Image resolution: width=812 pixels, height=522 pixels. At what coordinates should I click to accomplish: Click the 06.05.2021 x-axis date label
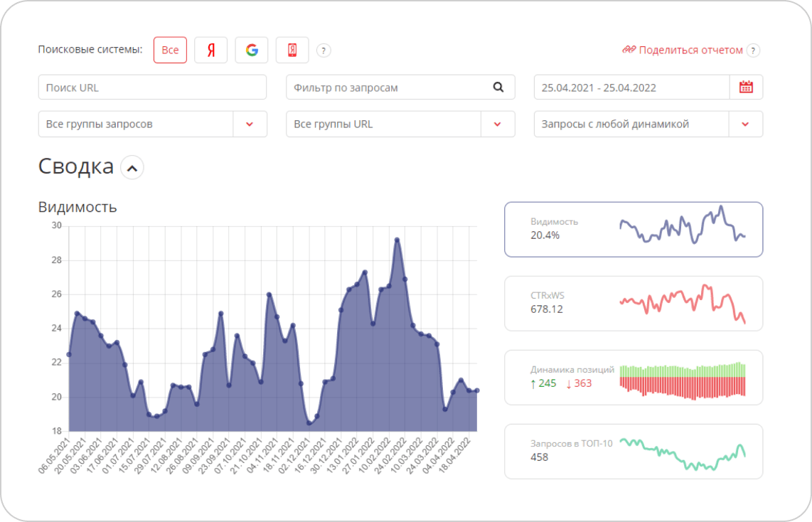point(54,456)
